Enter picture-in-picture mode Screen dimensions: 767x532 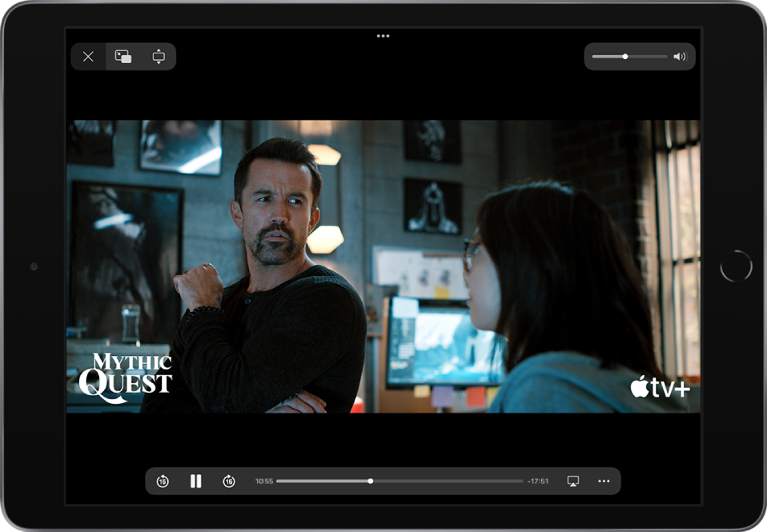click(122, 57)
